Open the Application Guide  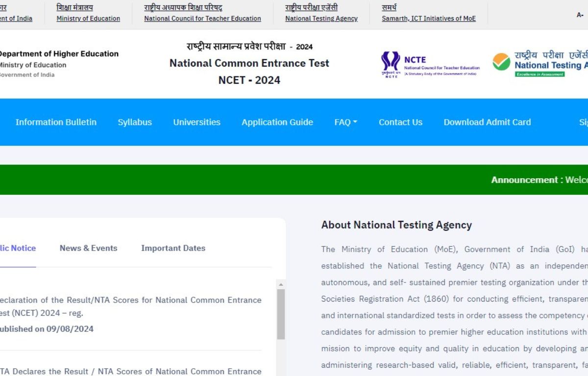click(277, 122)
